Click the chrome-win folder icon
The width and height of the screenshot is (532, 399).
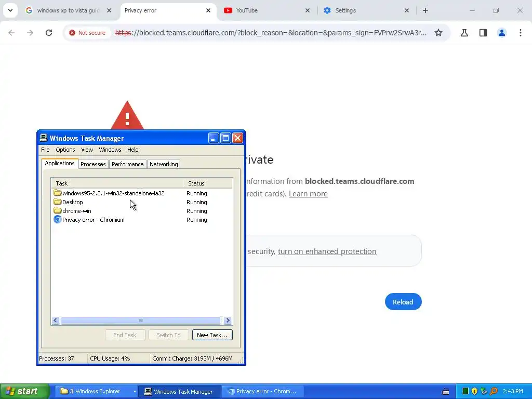[x=57, y=211]
